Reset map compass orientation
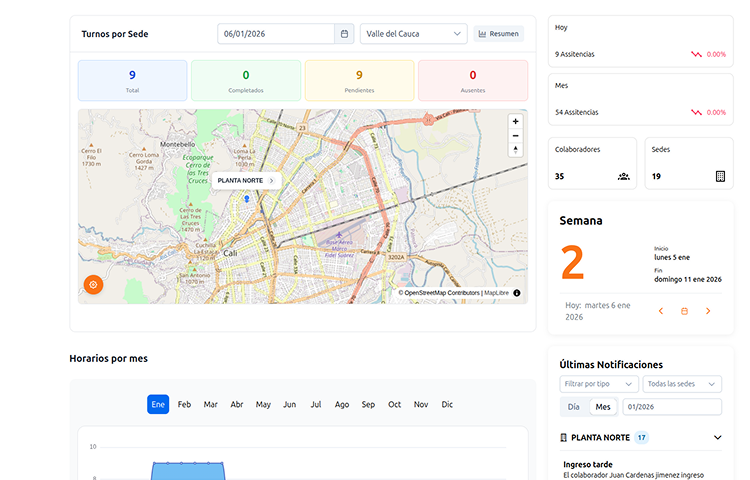The width and height of the screenshot is (750, 480). pos(515,150)
